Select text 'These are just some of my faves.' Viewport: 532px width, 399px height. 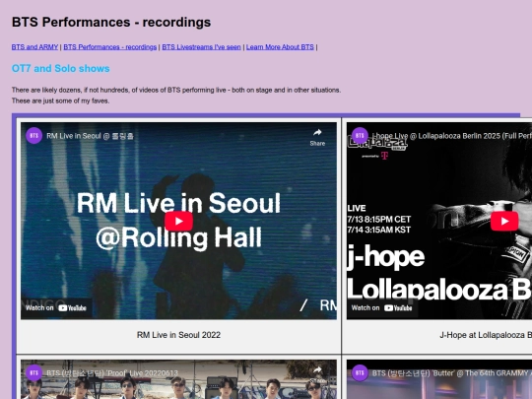tap(60, 100)
